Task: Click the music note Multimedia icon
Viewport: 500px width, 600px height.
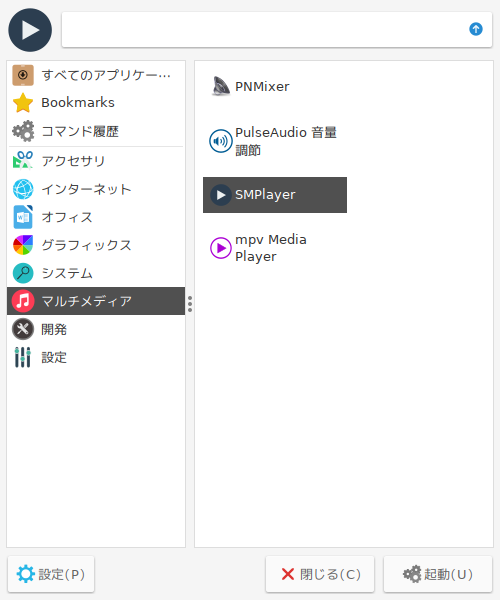Action: (x=23, y=301)
